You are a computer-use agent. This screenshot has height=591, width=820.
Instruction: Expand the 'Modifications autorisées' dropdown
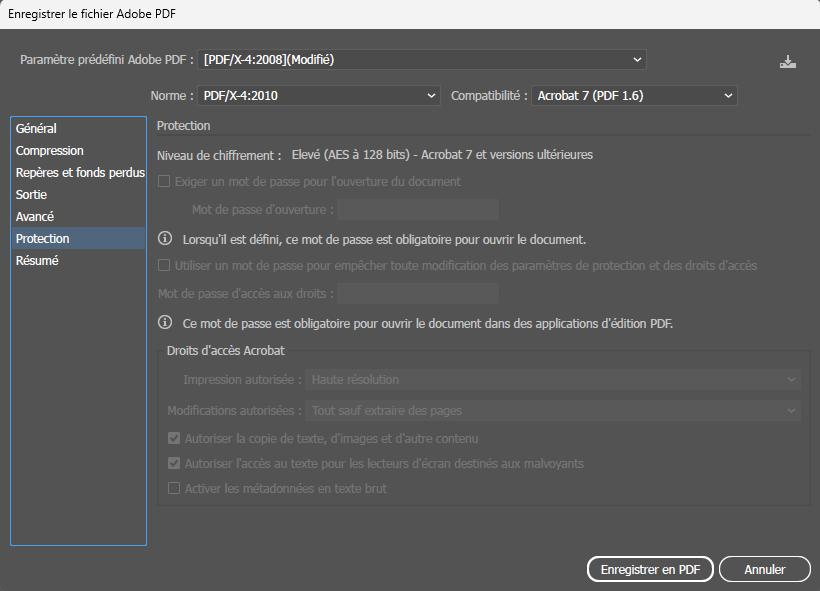554,411
